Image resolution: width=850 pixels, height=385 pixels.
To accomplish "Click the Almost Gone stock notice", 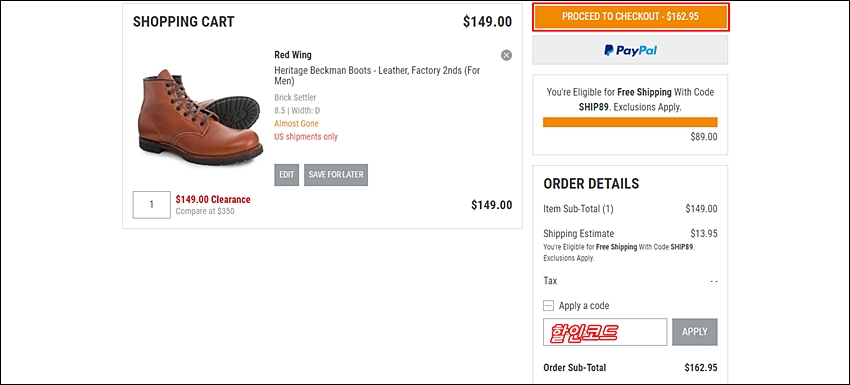I will click(297, 124).
